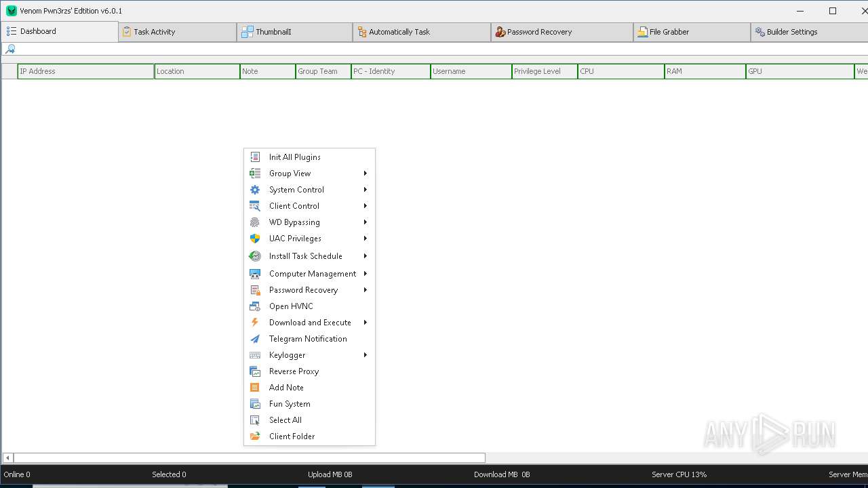Choose Telegram Notification from the context menu
Image resolution: width=868 pixels, height=488 pixels.
click(x=309, y=339)
